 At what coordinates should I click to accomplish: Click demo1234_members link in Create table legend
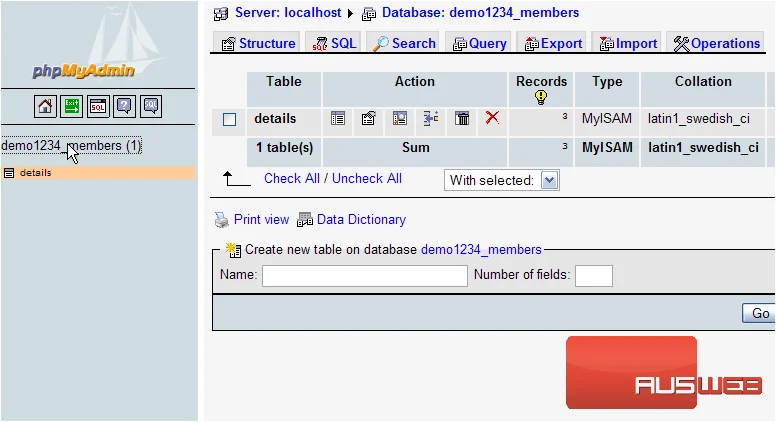tap(481, 250)
